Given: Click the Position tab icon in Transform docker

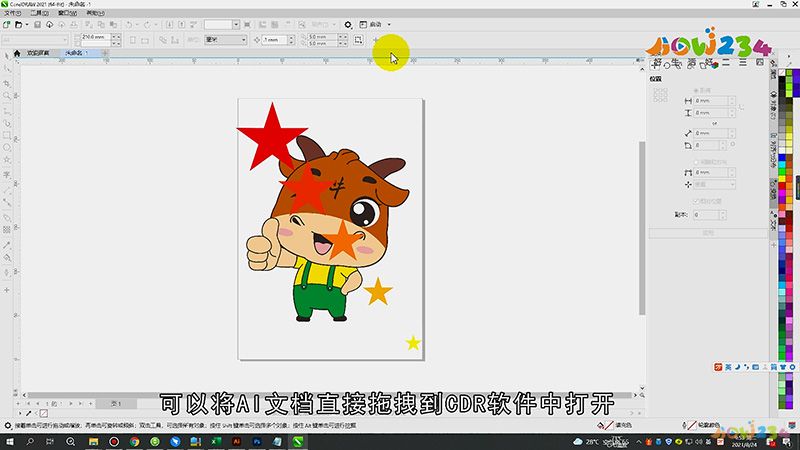Looking at the screenshot, I should coord(656,64).
